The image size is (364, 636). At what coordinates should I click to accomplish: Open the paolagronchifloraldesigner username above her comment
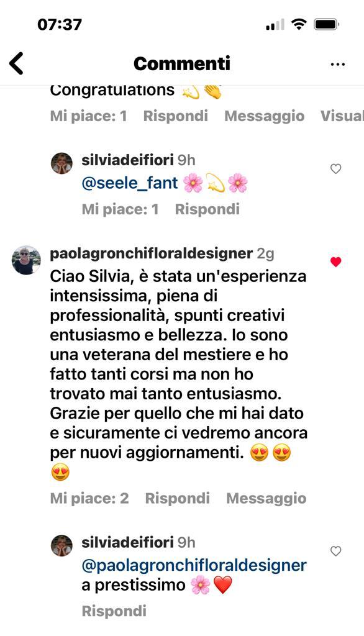point(152,254)
